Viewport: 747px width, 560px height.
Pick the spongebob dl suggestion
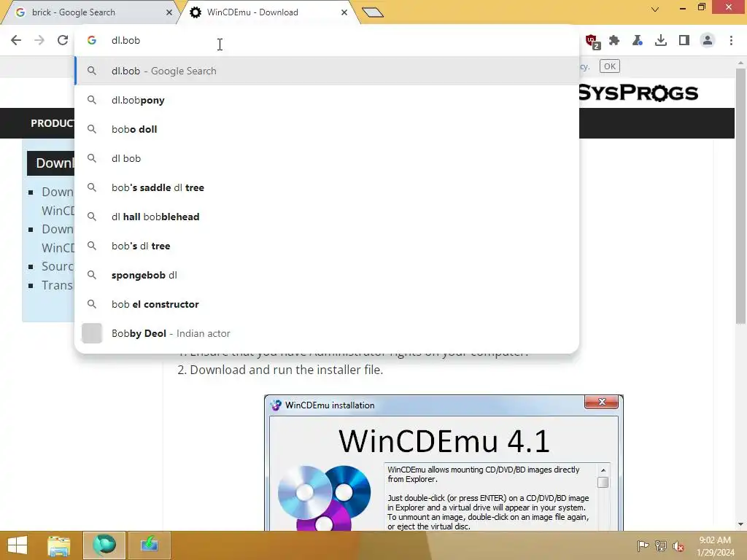(327, 275)
